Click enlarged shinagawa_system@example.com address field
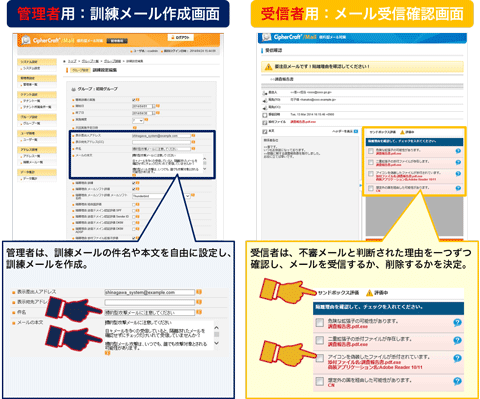Screen dimensions: 480x399 point(150,292)
